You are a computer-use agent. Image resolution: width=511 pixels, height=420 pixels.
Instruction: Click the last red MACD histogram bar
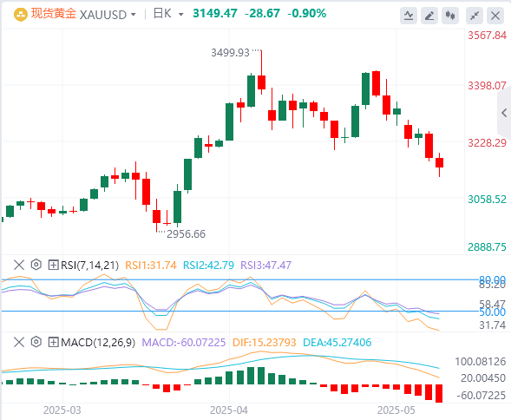pos(439,394)
